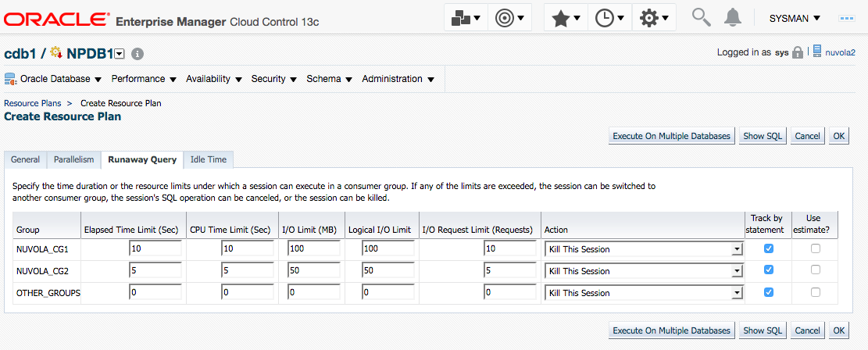868x350 pixels.
Task: Open the Security menu
Action: [x=274, y=79]
